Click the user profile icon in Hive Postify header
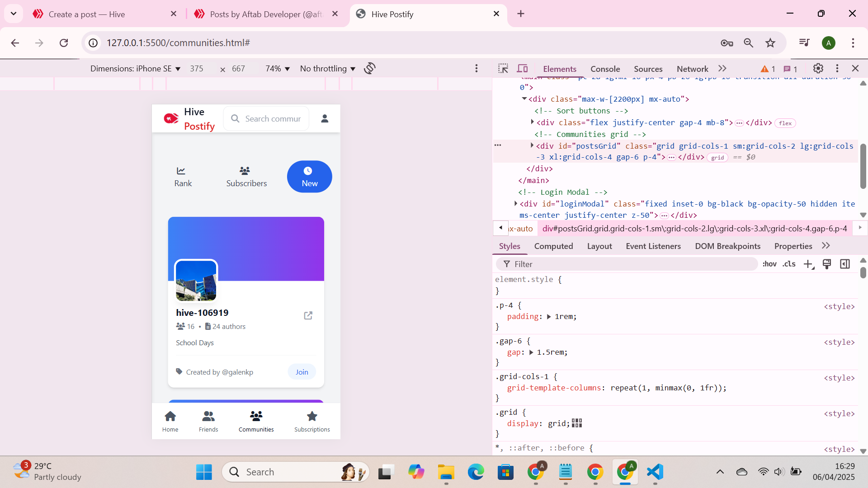 (325, 118)
